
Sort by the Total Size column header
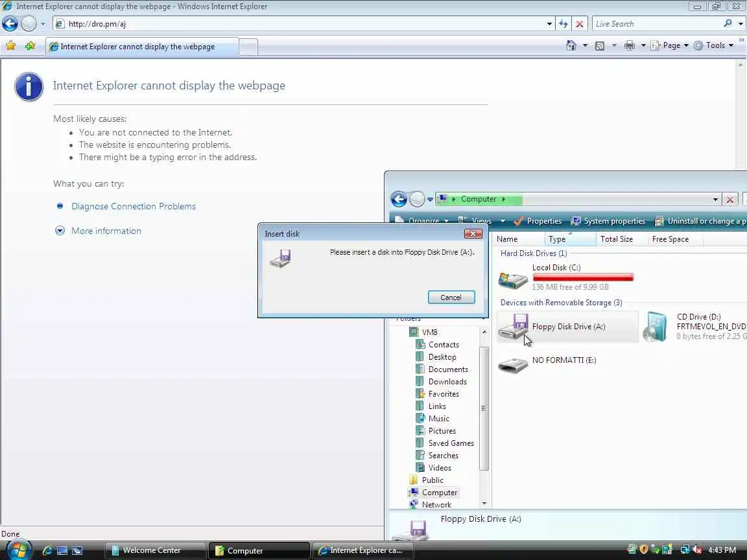point(622,239)
